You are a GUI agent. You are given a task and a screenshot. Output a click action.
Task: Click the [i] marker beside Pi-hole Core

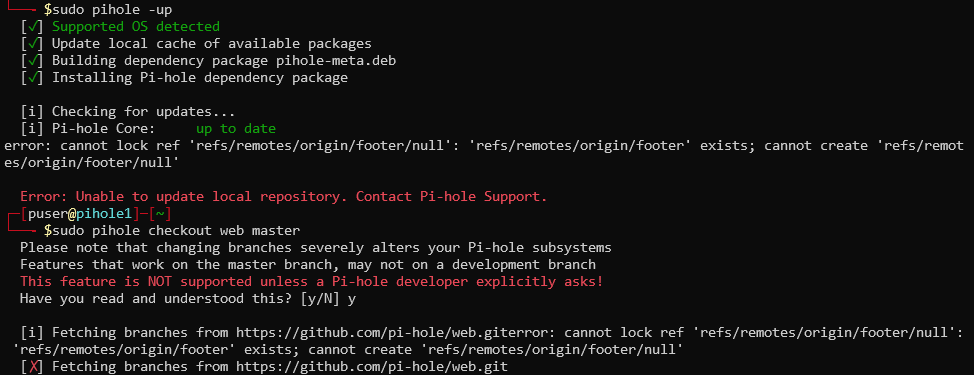pos(32,129)
